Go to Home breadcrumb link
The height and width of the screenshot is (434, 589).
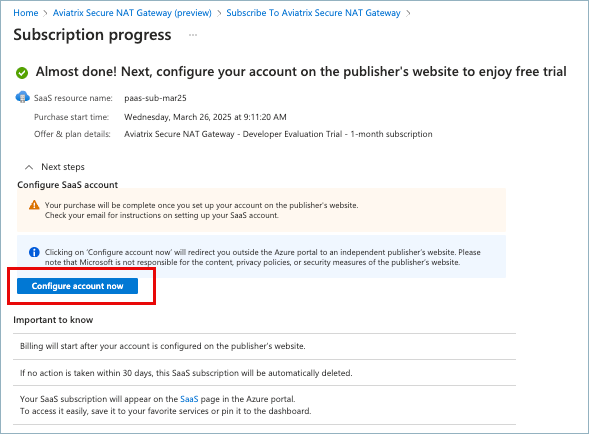click(x=26, y=13)
